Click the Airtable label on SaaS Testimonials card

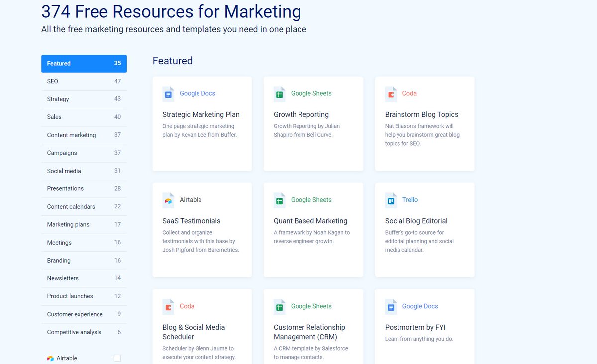click(191, 200)
